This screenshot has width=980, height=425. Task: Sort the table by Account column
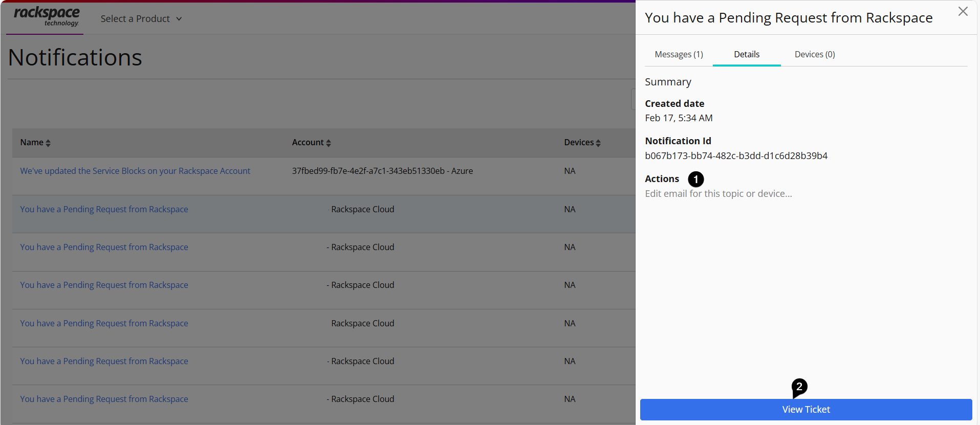[312, 143]
